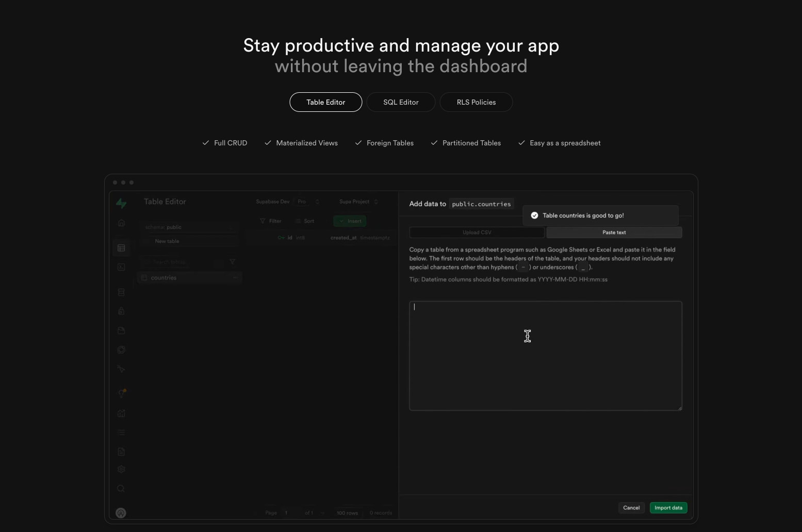Click the Full CRUD feature label
Image resolution: width=802 pixels, height=532 pixels.
click(x=231, y=143)
